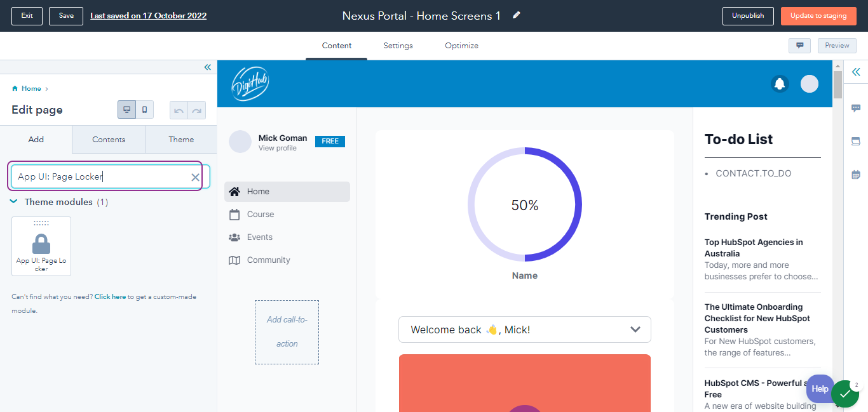The width and height of the screenshot is (868, 412).
Task: Switch to the Content tab
Action: click(x=337, y=46)
